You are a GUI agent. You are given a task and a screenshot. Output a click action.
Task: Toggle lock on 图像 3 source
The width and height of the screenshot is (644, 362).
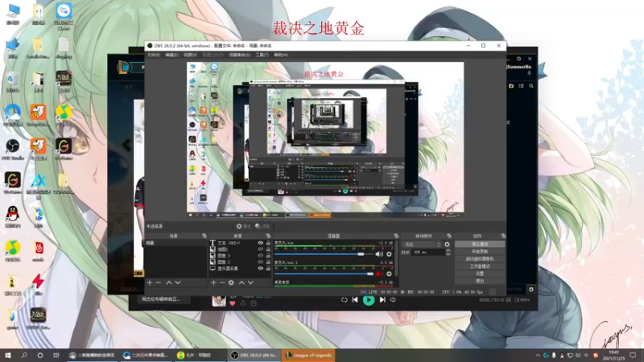268,256
